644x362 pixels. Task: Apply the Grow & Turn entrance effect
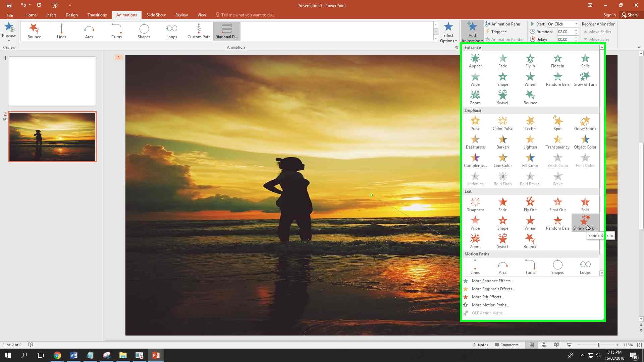585,79
